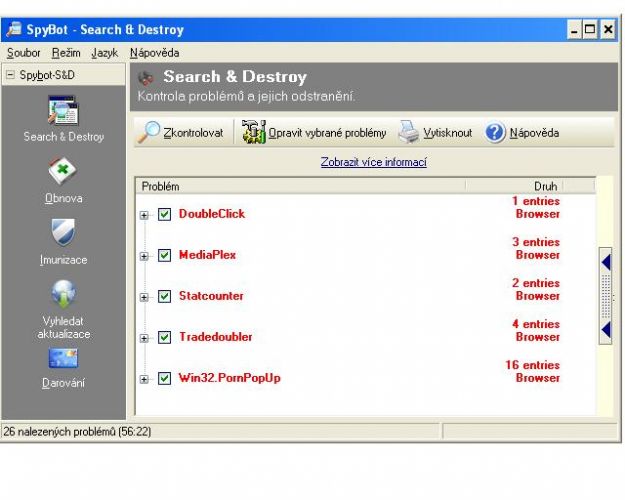
Task: Expand the Tradedoubler tree node
Action: pos(144,339)
